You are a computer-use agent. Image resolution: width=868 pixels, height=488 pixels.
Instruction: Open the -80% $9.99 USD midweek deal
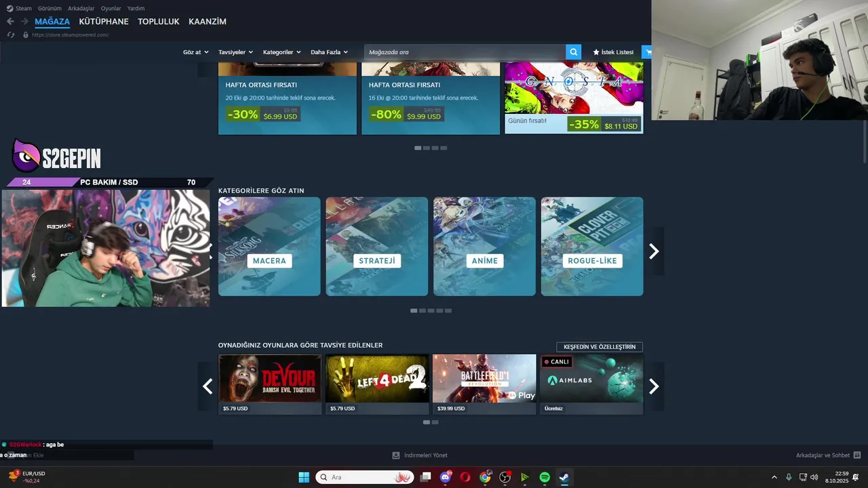(x=431, y=98)
